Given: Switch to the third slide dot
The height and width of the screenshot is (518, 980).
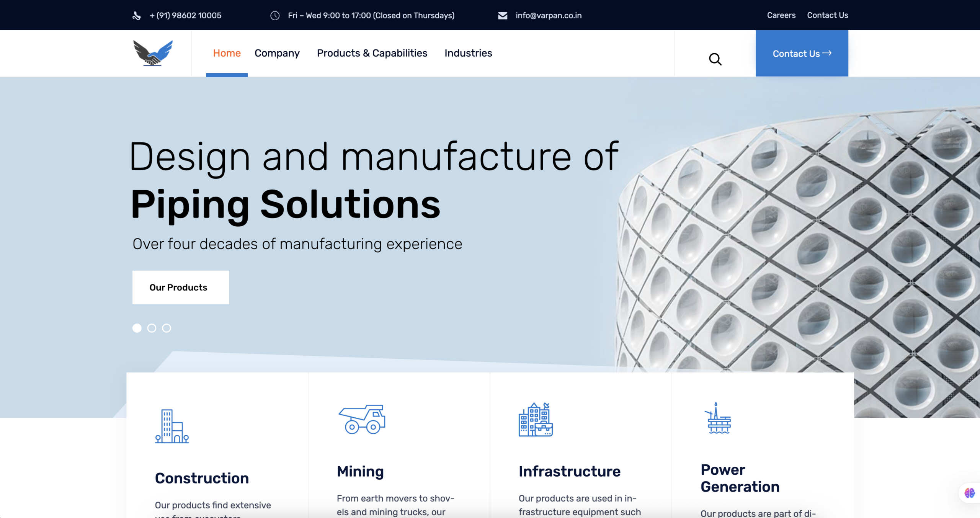Looking at the screenshot, I should click(167, 328).
